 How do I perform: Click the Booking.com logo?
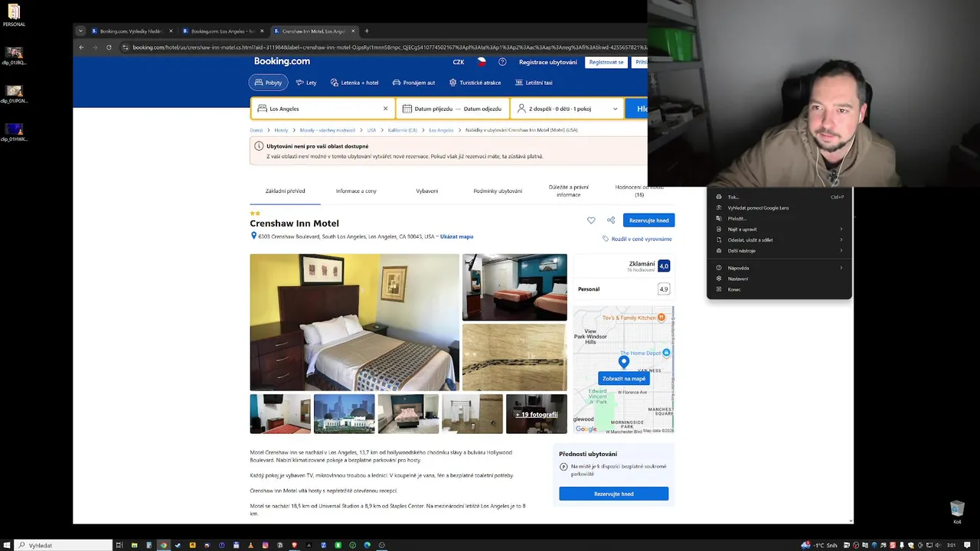(282, 61)
